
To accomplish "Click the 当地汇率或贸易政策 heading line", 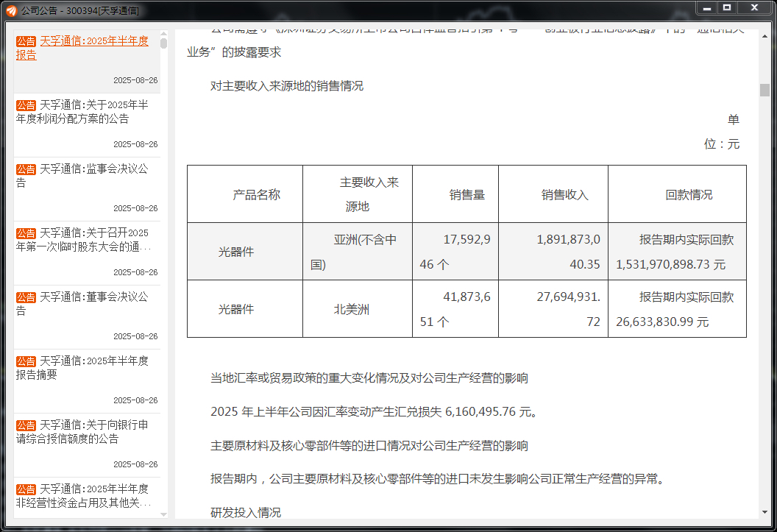I will [369, 378].
